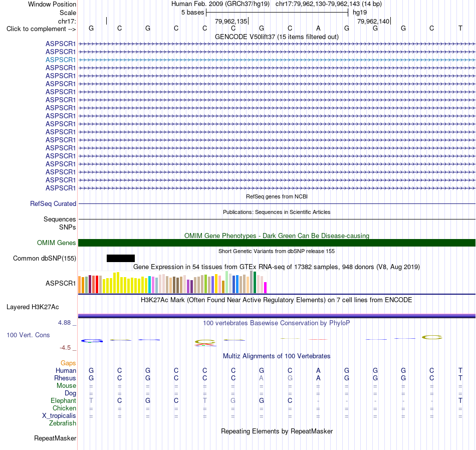Click the Zebrafish species label
476x450 pixels.
click(63, 423)
